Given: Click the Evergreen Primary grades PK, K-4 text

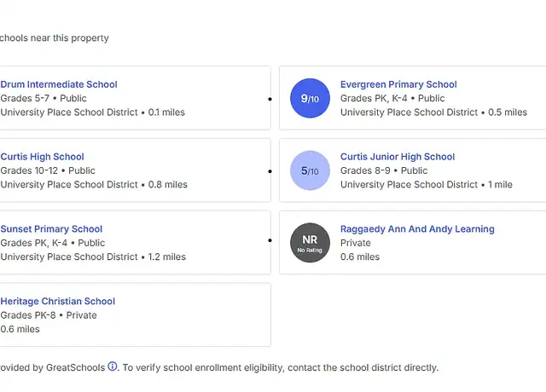Looking at the screenshot, I should tap(374, 99).
